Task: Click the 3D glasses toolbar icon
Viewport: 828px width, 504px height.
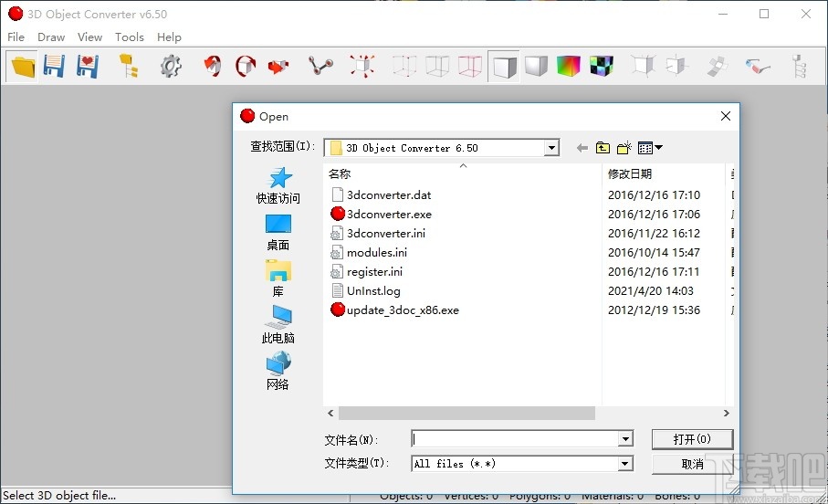Action: point(757,67)
